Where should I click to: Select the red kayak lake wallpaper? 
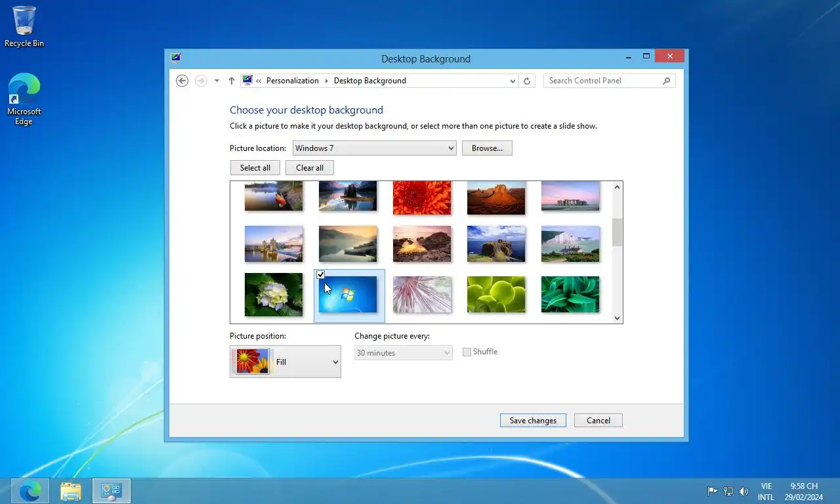click(274, 196)
